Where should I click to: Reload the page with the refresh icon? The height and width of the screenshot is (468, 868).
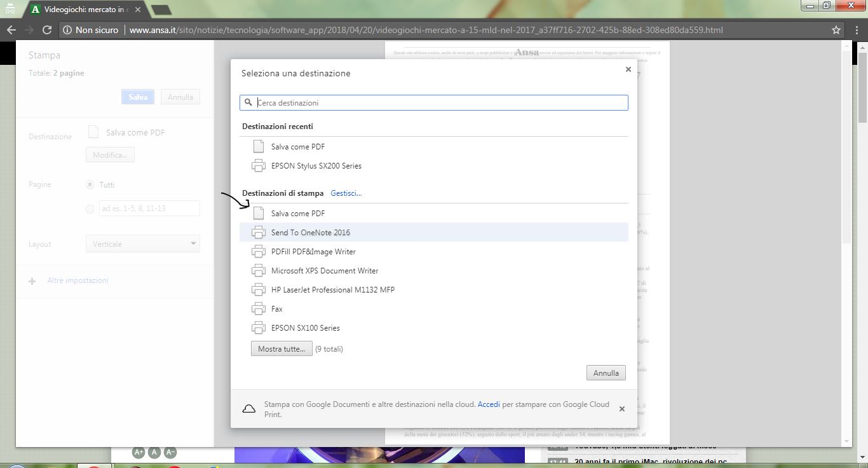point(47,30)
